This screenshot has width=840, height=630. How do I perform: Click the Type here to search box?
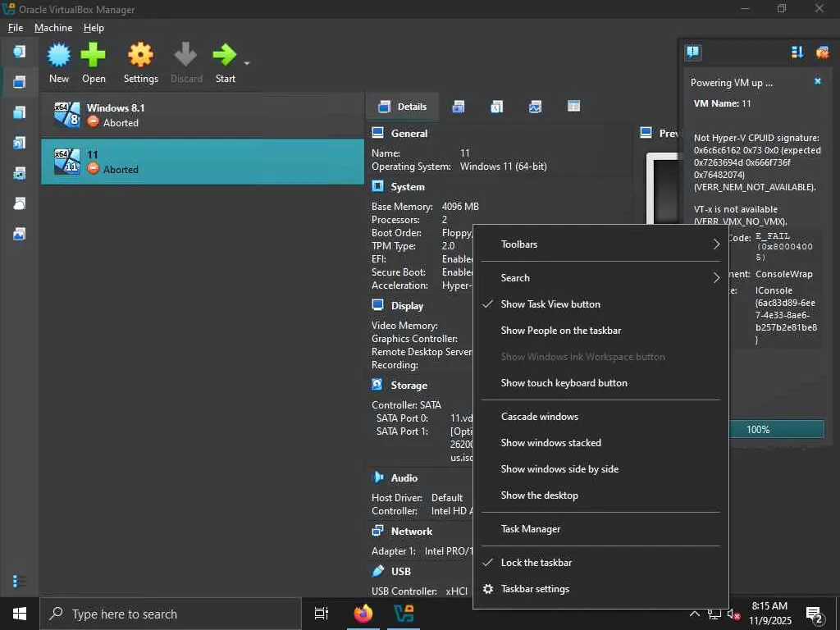click(x=170, y=614)
